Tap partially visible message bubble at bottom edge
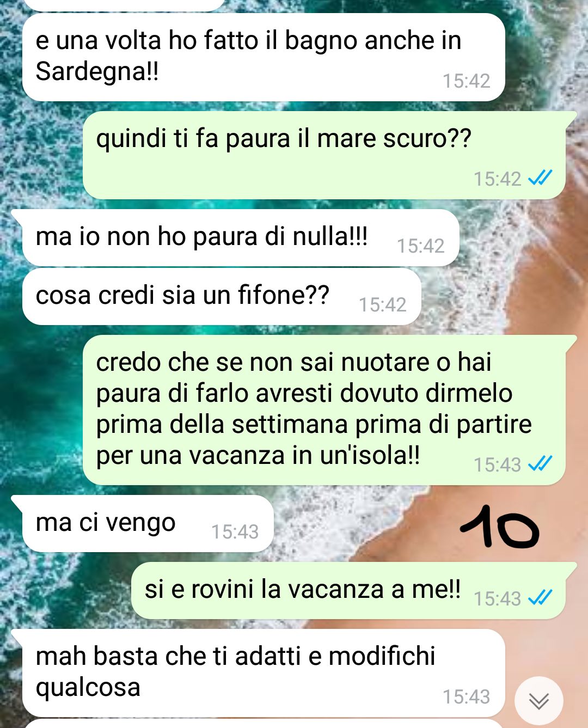 [x=264, y=724]
